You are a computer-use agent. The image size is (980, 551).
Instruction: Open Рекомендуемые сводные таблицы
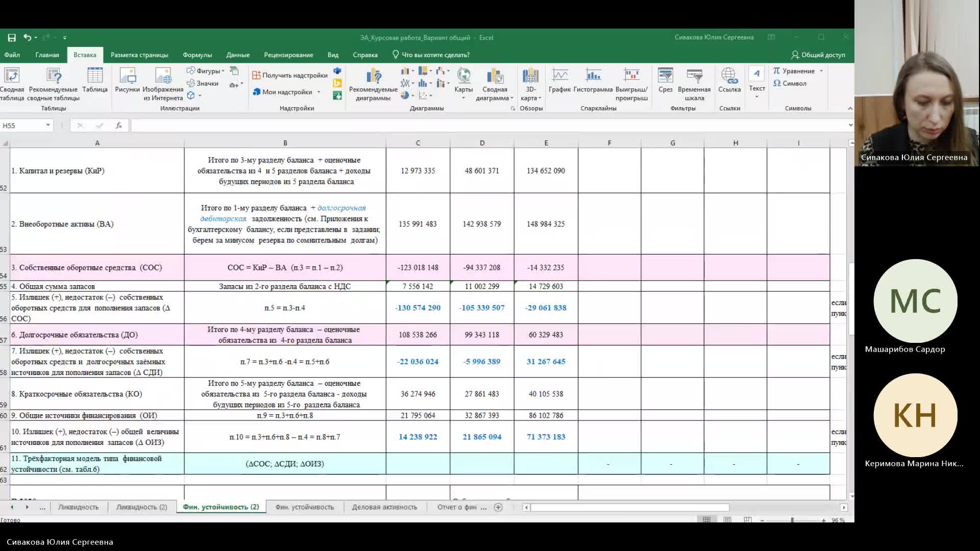point(53,84)
